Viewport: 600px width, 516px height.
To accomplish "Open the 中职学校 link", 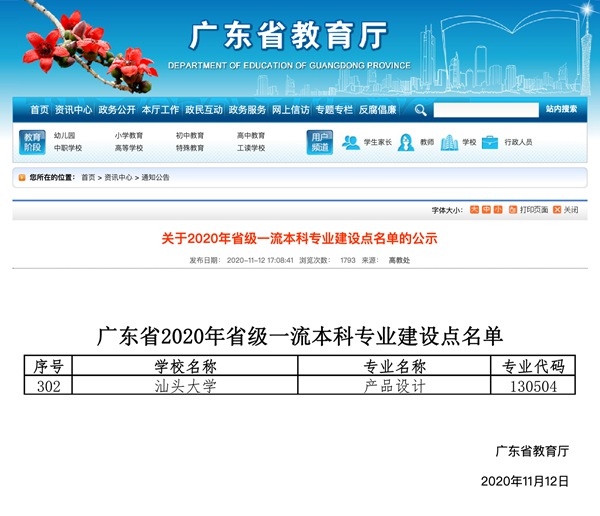I will [68, 148].
